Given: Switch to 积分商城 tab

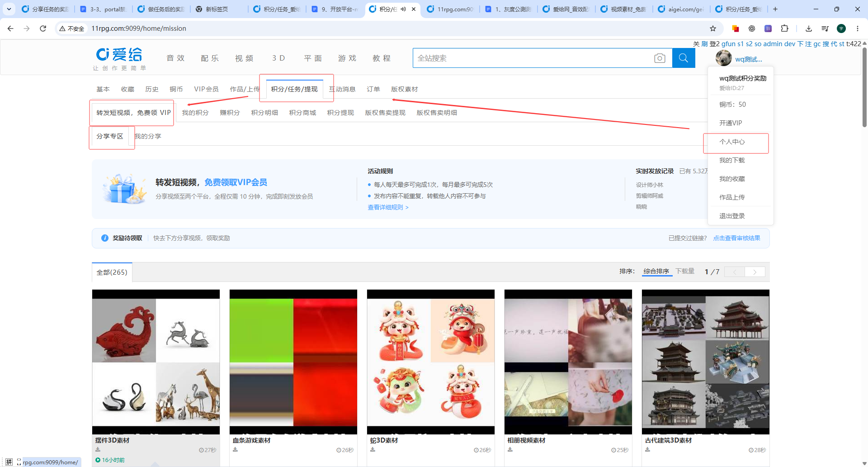Looking at the screenshot, I should tap(302, 113).
